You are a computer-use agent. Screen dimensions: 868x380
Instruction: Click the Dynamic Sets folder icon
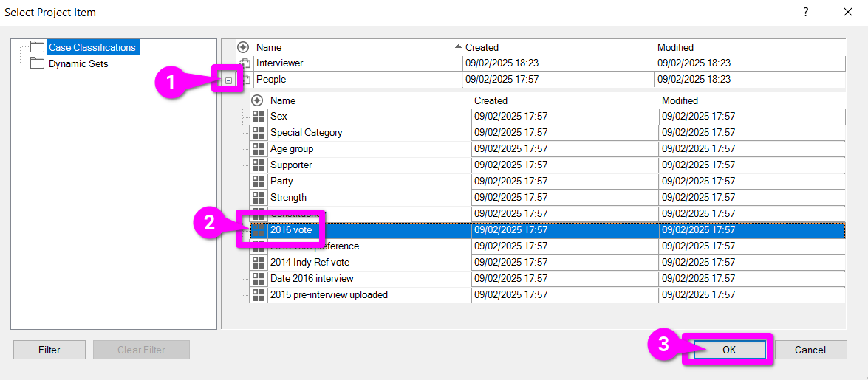[38, 63]
